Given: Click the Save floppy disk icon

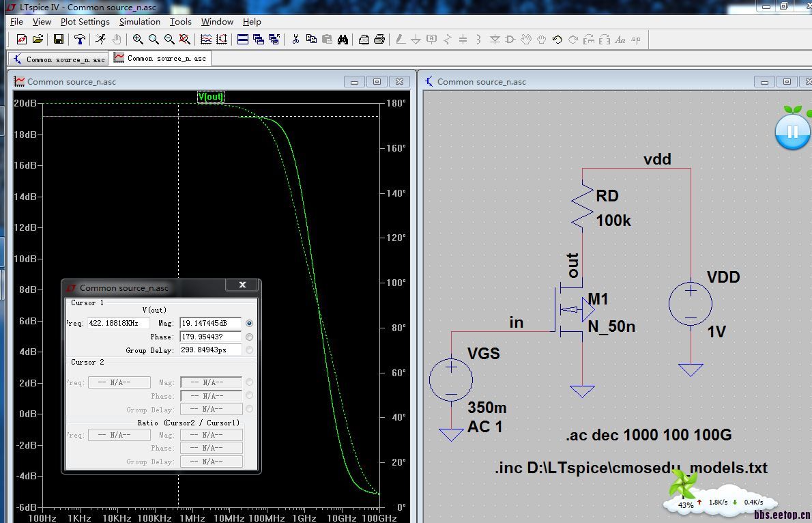Looking at the screenshot, I should click(59, 40).
